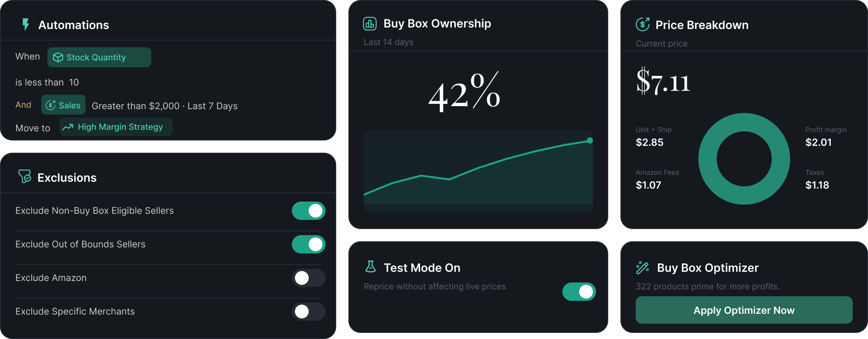Viewport: 868px width, 339px height.
Task: Click the green price breakdown donut chart
Action: click(744, 159)
